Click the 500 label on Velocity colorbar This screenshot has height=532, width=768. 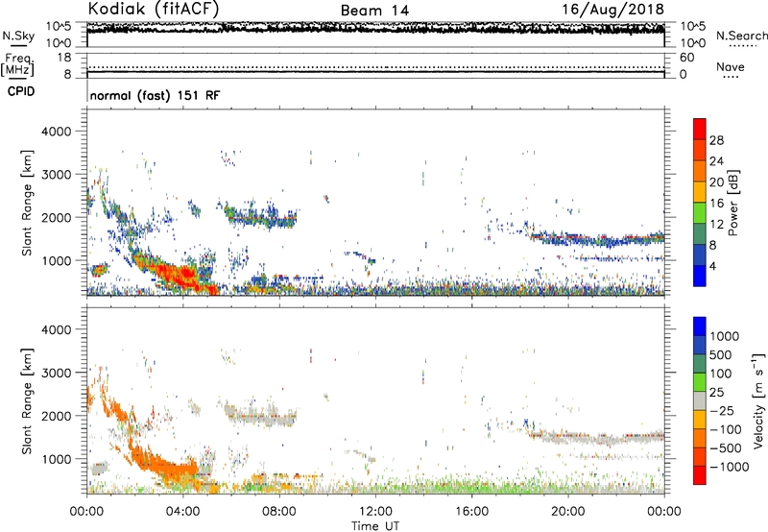pyautogui.click(x=720, y=355)
